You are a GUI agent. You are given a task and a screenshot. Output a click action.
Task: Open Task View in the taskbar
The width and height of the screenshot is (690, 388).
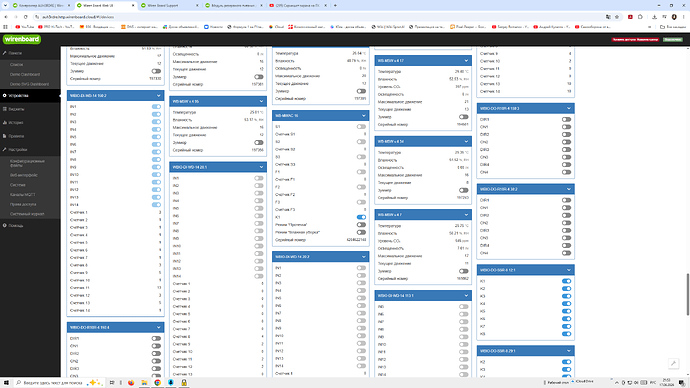(x=112, y=383)
